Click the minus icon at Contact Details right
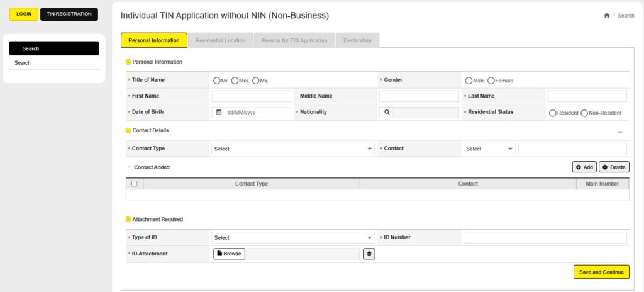Screen dimensions: 644x292 [x=619, y=132]
